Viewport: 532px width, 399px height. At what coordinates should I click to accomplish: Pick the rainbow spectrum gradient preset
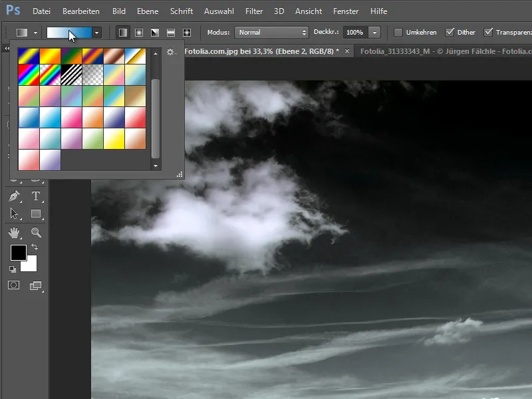tap(29, 75)
